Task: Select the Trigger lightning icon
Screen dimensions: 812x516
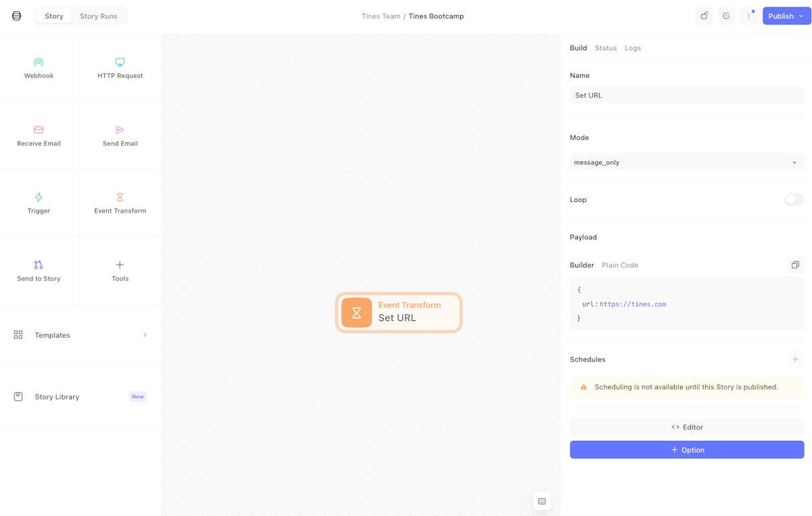Action: point(39,197)
